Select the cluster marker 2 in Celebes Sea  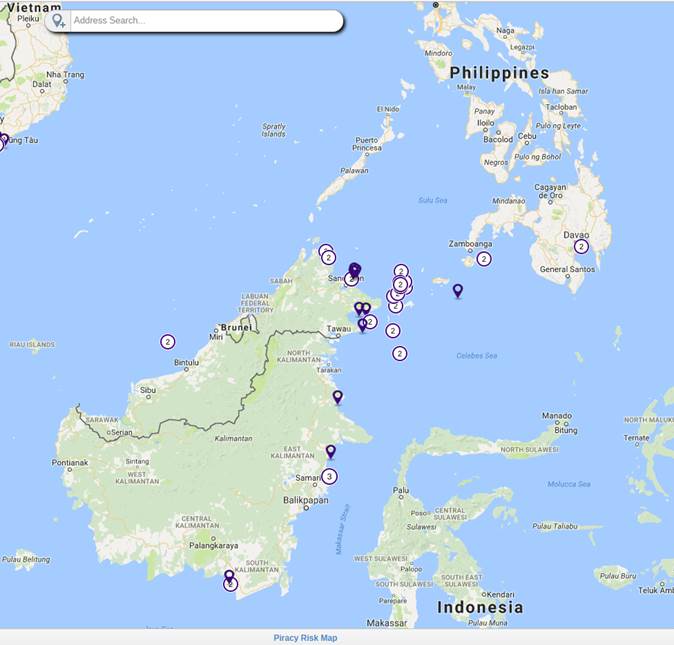point(399,353)
